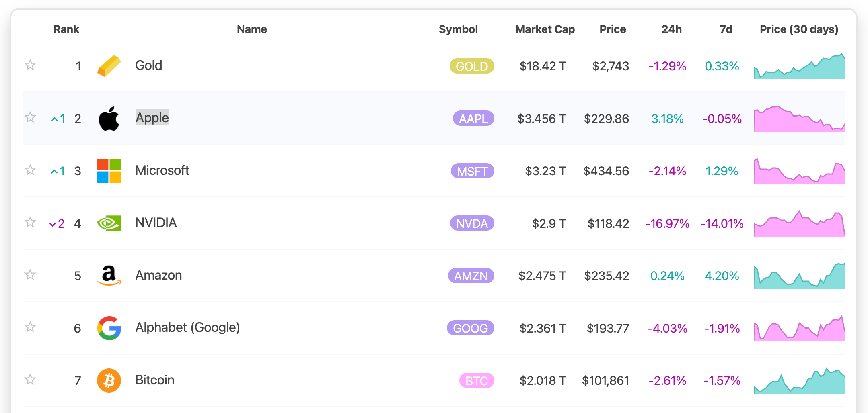The width and height of the screenshot is (868, 413).
Task: Click the BTC symbol badge
Action: 477,380
